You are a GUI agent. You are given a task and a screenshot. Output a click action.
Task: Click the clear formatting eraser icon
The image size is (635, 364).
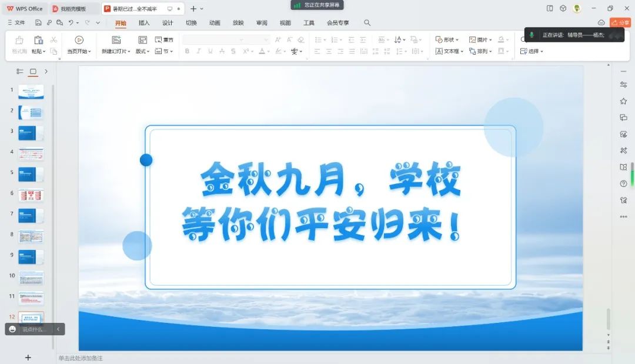point(301,39)
